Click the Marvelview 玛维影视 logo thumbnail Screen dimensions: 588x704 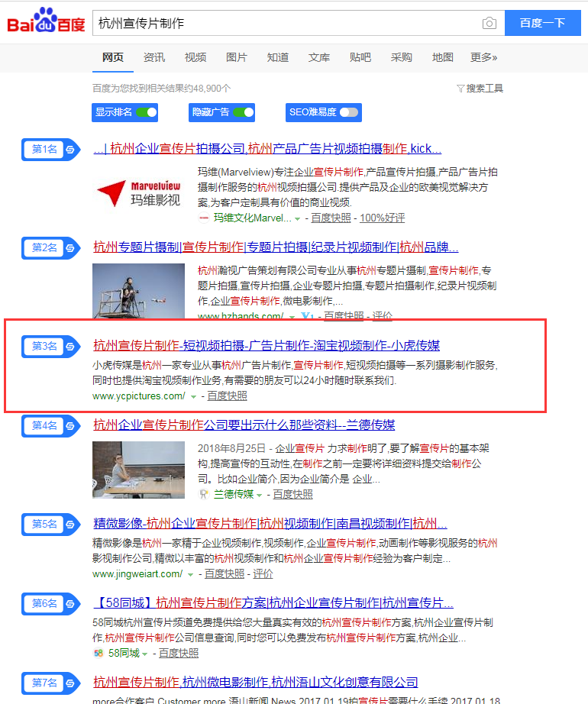pyautogui.click(x=139, y=193)
